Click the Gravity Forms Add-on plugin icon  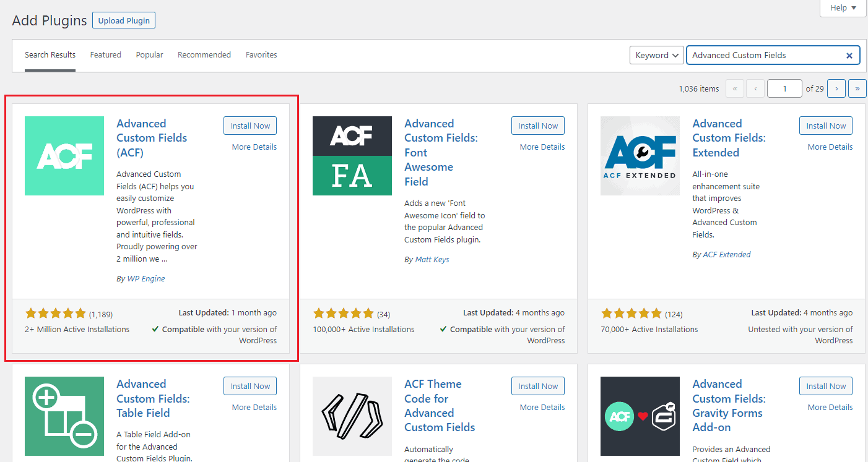coord(640,416)
